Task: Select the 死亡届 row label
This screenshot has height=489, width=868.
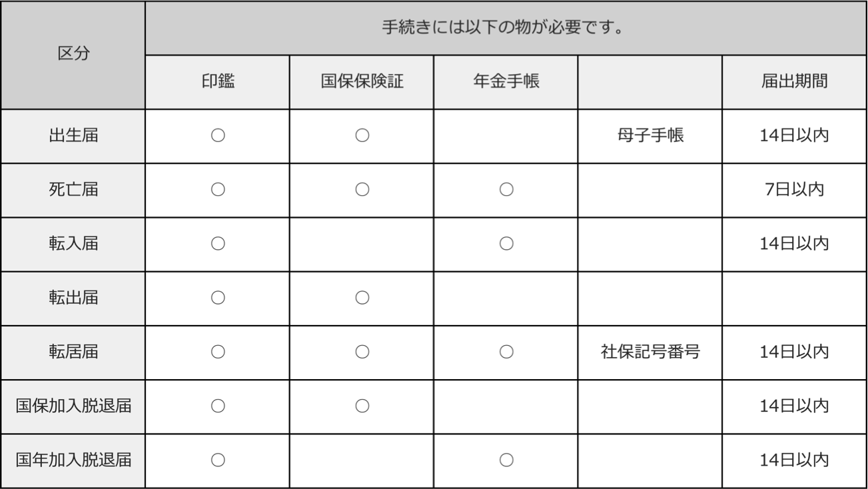Action: [x=73, y=189]
